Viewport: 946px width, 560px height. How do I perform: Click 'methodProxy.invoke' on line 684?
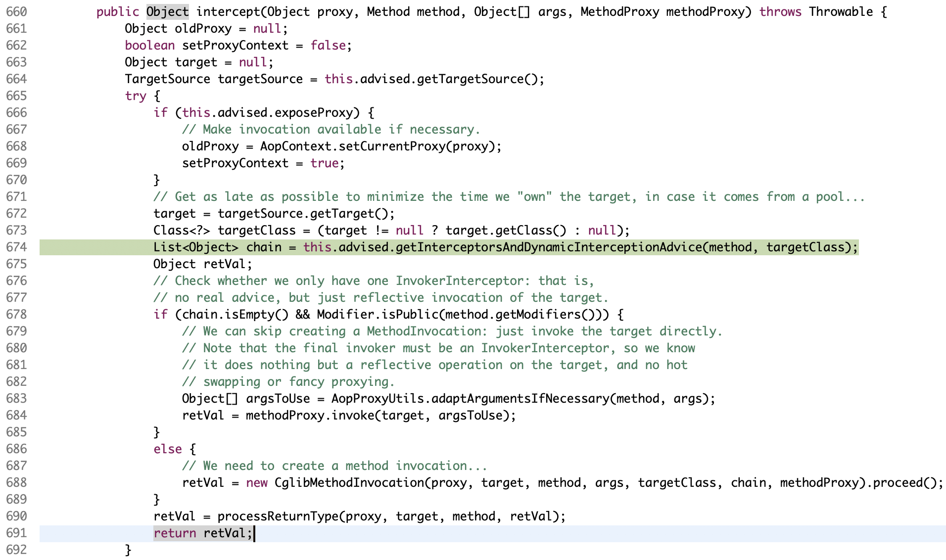click(310, 416)
